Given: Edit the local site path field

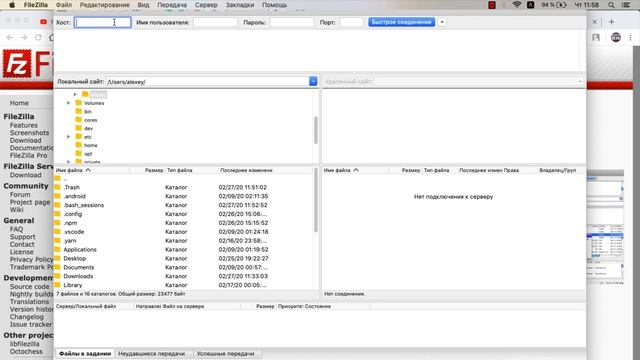Looking at the screenshot, I should [x=207, y=82].
